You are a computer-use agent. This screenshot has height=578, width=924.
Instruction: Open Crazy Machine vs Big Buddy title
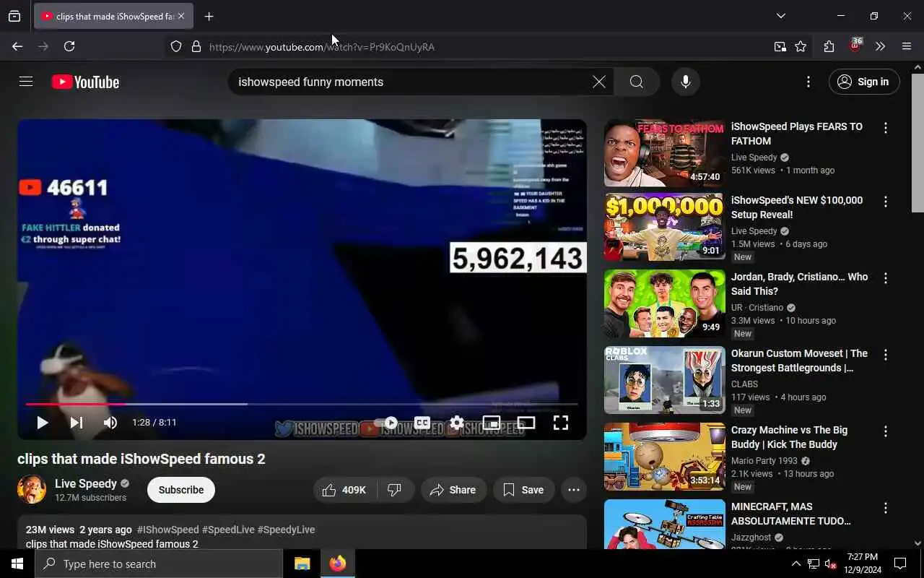tap(790, 437)
